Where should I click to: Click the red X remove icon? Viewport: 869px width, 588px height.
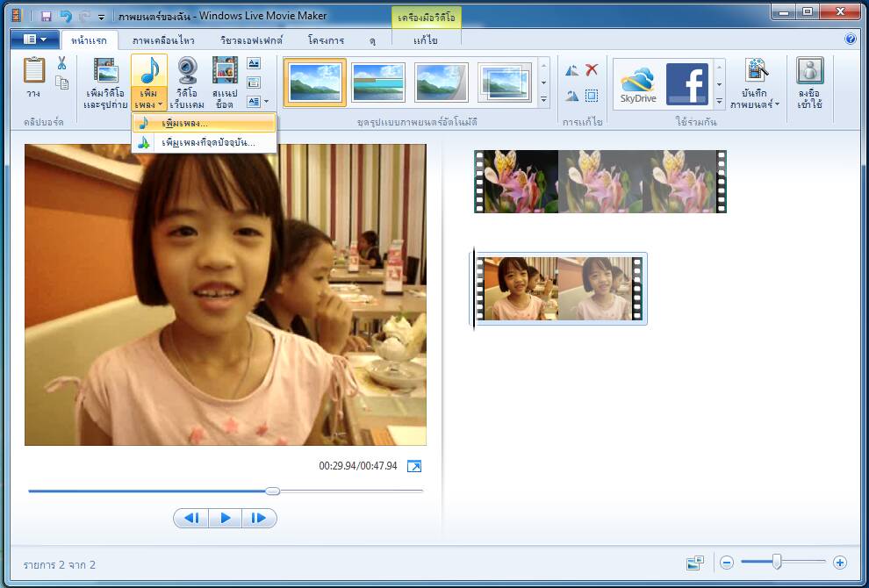(x=592, y=70)
